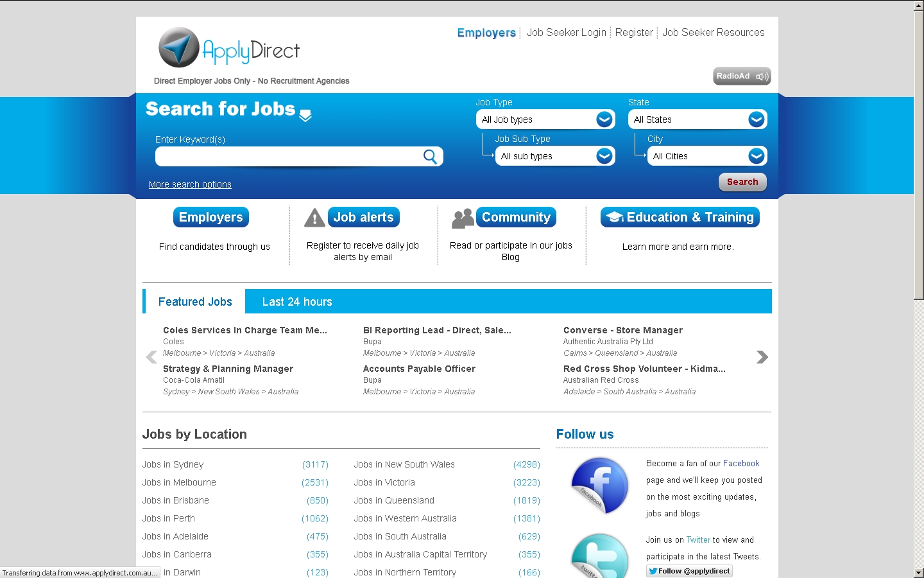Click the RadioAd speaker button

(x=742, y=76)
